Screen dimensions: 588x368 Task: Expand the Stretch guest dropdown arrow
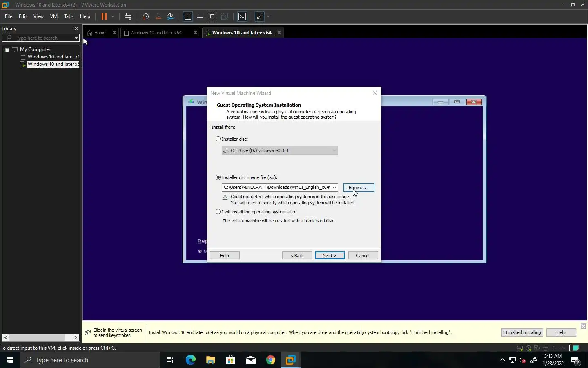point(268,16)
